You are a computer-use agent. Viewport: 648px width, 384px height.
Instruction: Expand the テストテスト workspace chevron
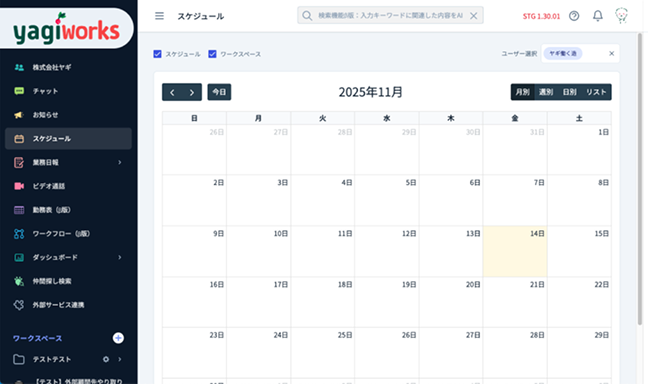120,359
